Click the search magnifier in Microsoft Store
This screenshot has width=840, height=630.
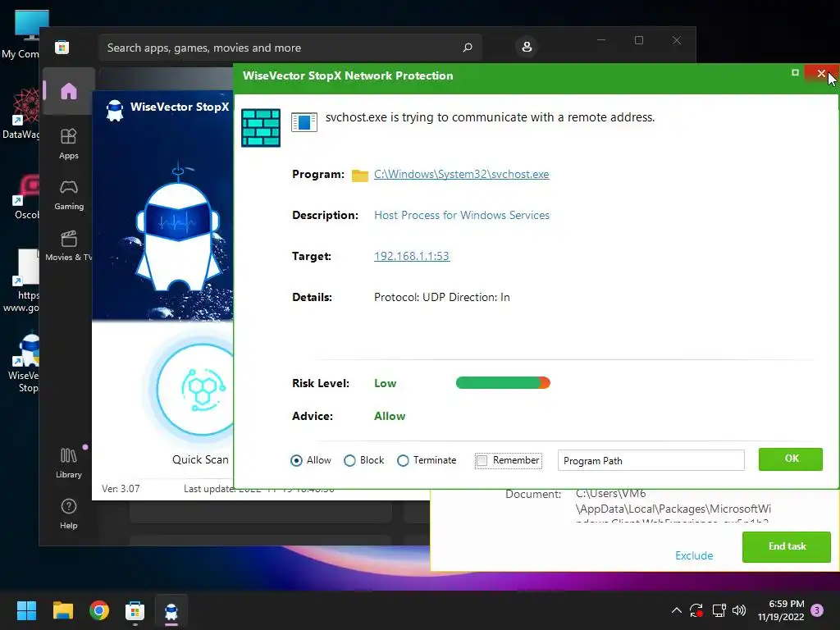(x=468, y=48)
